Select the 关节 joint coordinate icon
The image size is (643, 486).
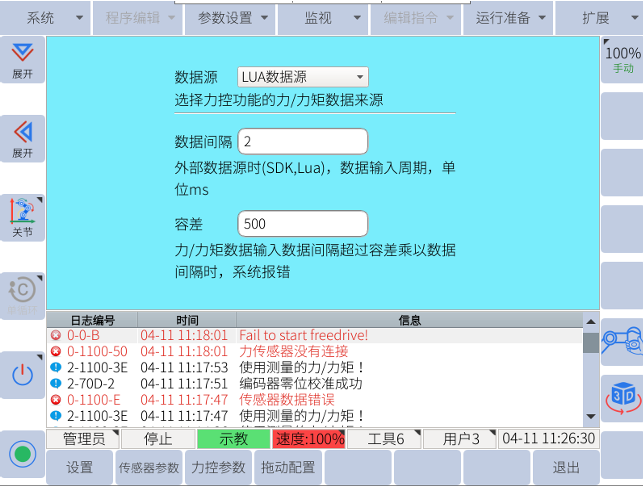click(22, 217)
